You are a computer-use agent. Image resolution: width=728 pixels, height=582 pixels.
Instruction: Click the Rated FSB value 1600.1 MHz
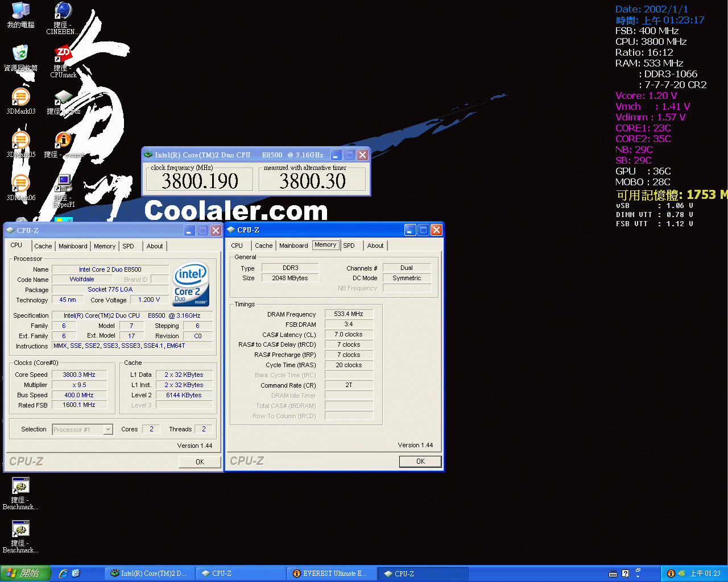coord(79,405)
